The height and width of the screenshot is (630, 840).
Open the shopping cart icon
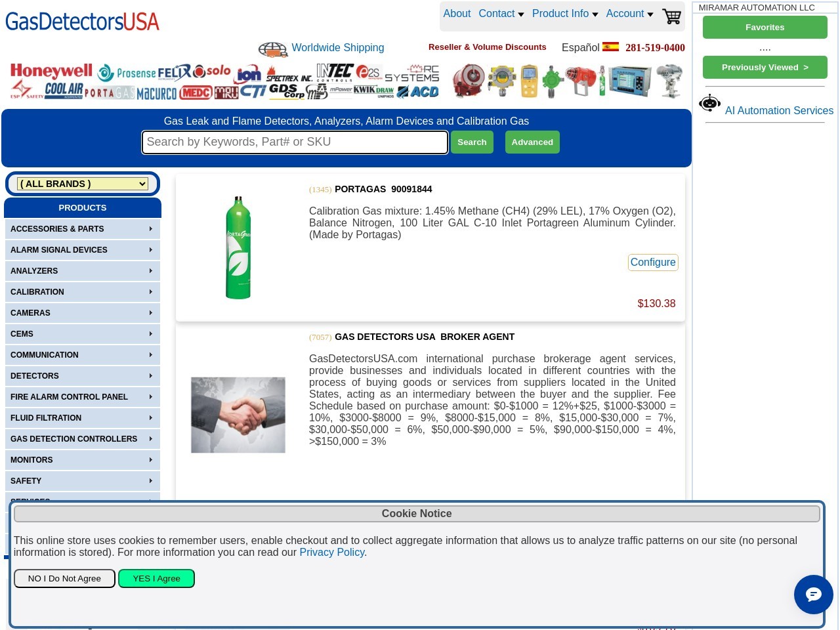[672, 16]
